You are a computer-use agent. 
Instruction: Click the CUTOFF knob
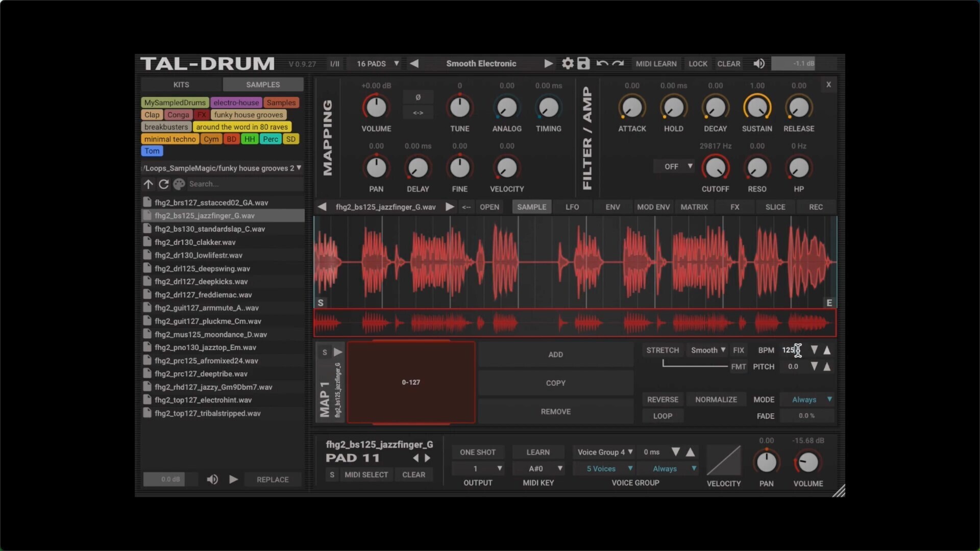tap(715, 167)
